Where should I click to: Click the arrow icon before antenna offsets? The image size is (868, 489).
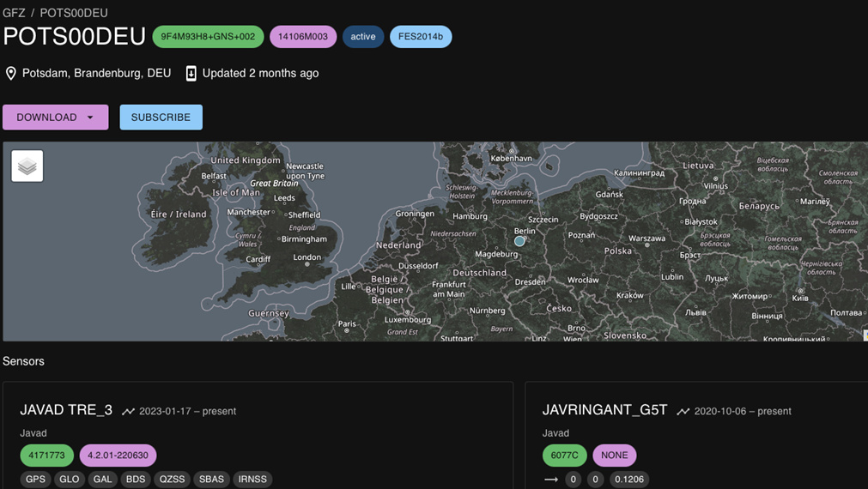[551, 480]
